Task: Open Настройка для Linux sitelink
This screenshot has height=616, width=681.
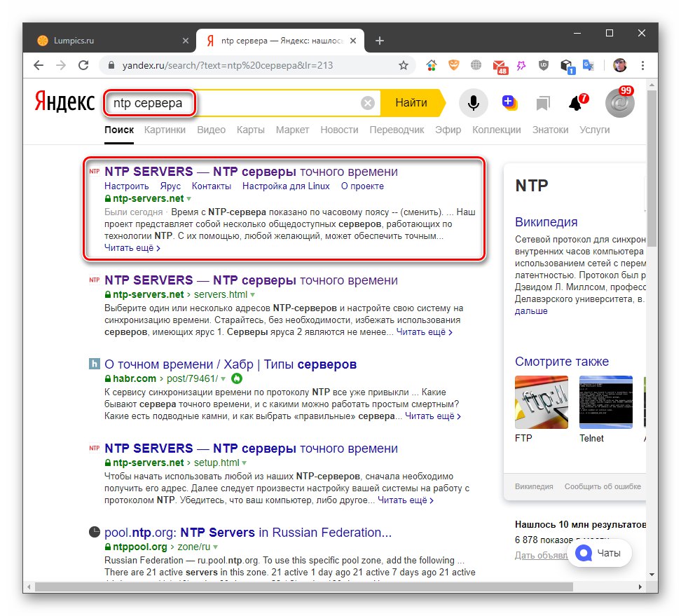Action: coord(286,186)
